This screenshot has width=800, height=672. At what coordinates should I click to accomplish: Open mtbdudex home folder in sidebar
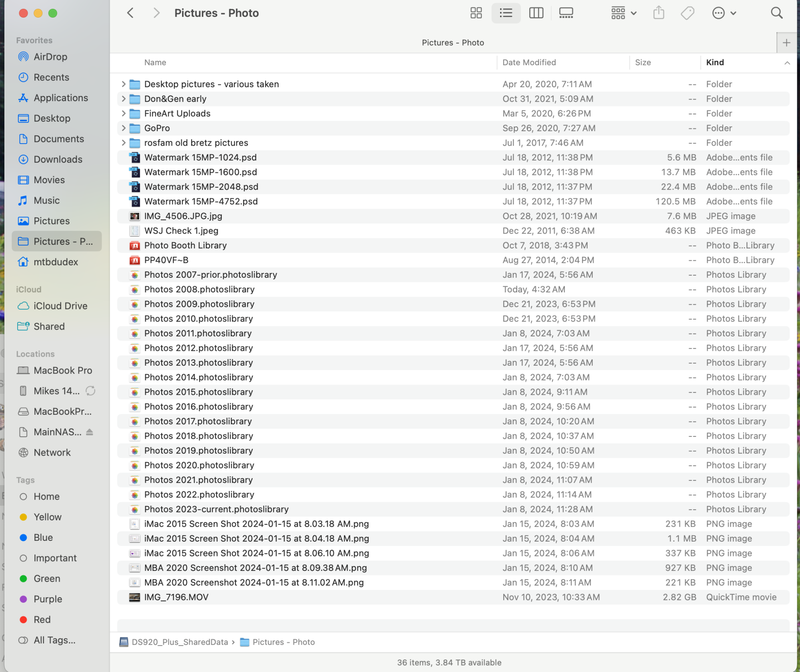click(x=56, y=262)
